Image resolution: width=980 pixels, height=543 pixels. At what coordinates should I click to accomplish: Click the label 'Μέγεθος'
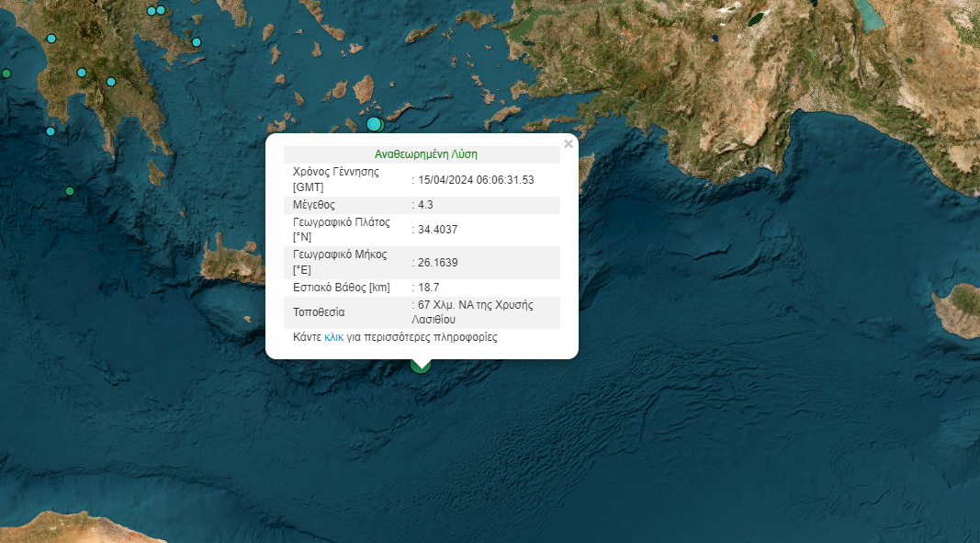(314, 205)
